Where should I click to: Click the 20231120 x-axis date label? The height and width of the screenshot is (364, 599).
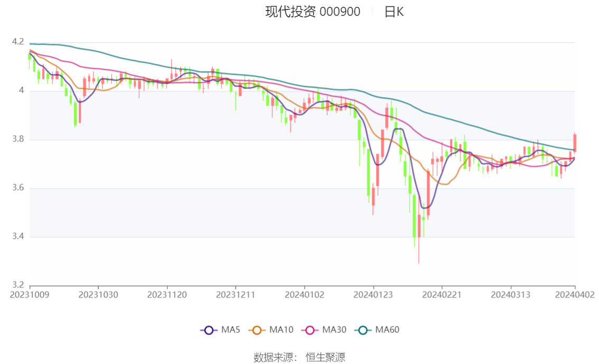tap(167, 295)
